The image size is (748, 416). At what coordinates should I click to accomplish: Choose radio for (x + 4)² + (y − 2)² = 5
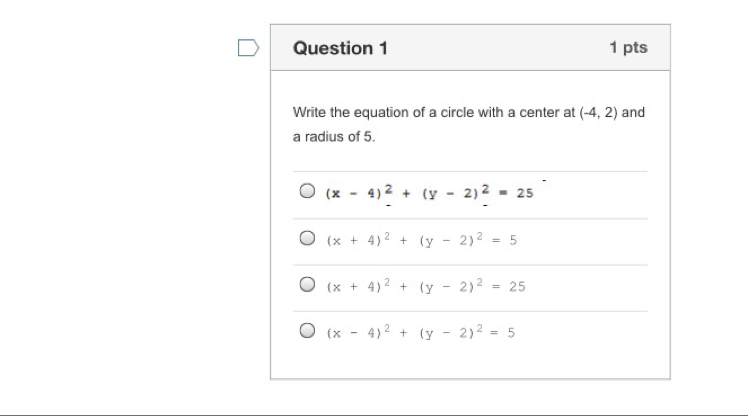click(307, 238)
